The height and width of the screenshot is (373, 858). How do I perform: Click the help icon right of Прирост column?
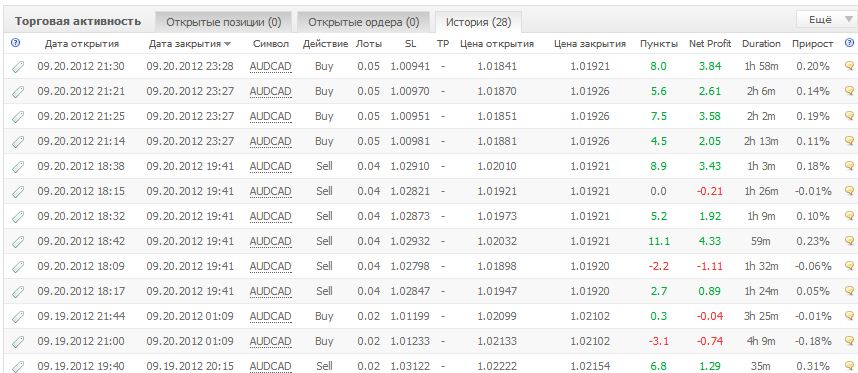[849, 43]
